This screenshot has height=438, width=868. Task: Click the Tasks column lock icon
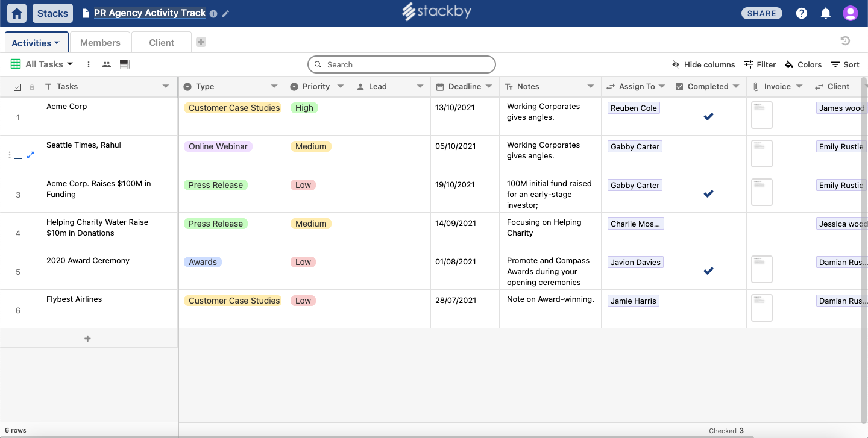click(32, 87)
